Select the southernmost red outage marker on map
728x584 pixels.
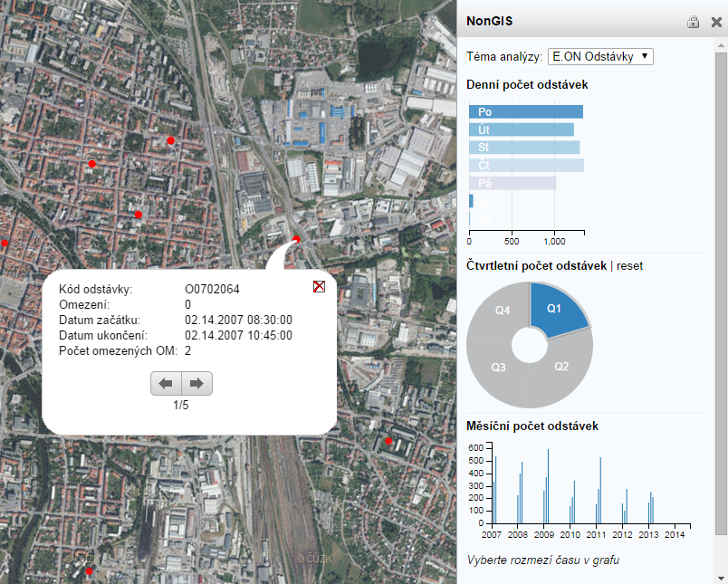[89, 571]
